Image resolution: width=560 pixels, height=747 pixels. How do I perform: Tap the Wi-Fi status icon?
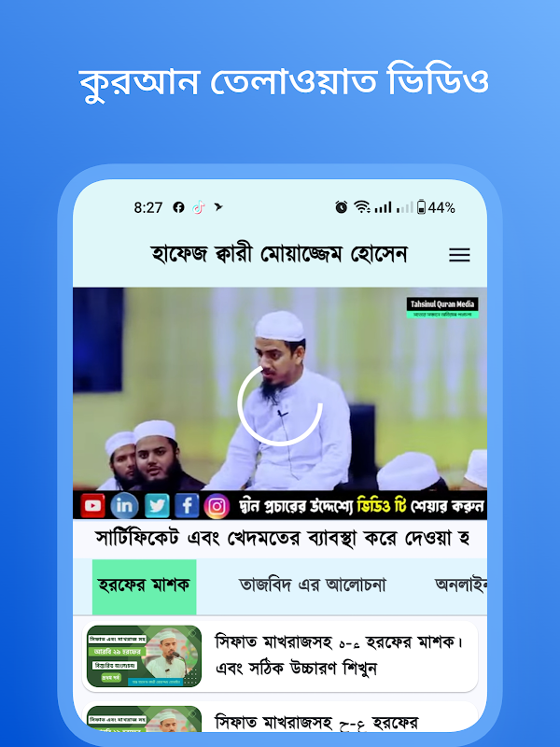[x=362, y=207]
